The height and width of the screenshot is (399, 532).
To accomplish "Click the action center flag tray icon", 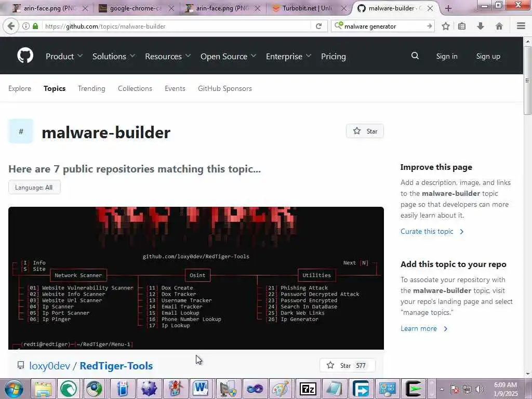I will click(454, 389).
